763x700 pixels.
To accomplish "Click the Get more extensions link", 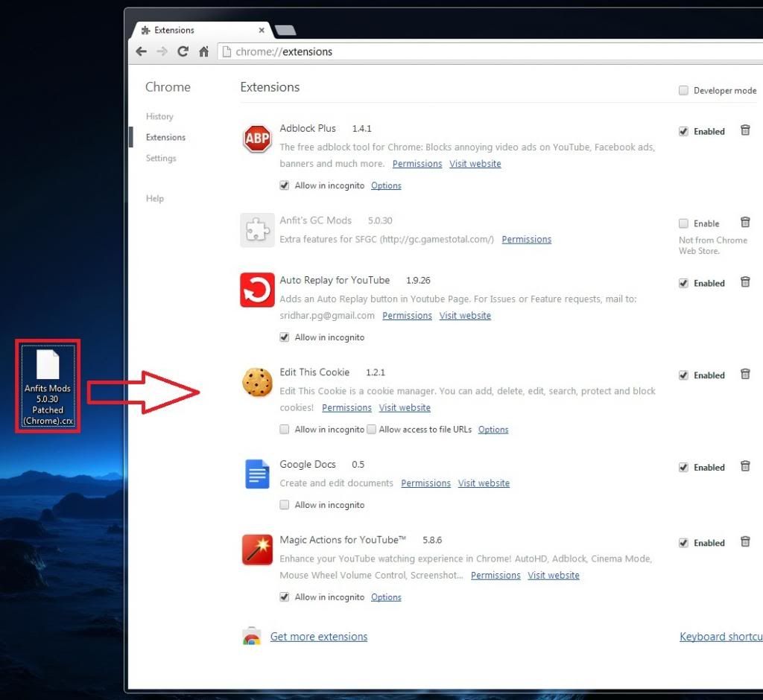I will [x=319, y=636].
